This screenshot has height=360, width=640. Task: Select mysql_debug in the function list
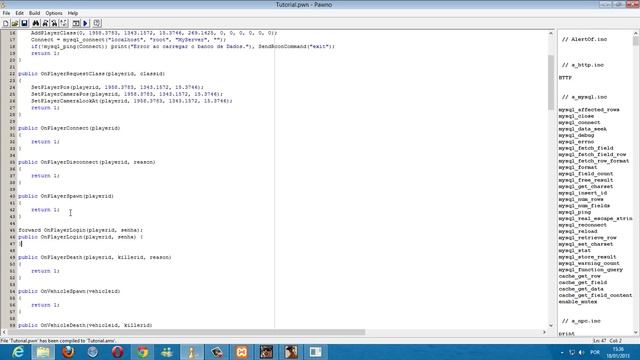point(576,136)
